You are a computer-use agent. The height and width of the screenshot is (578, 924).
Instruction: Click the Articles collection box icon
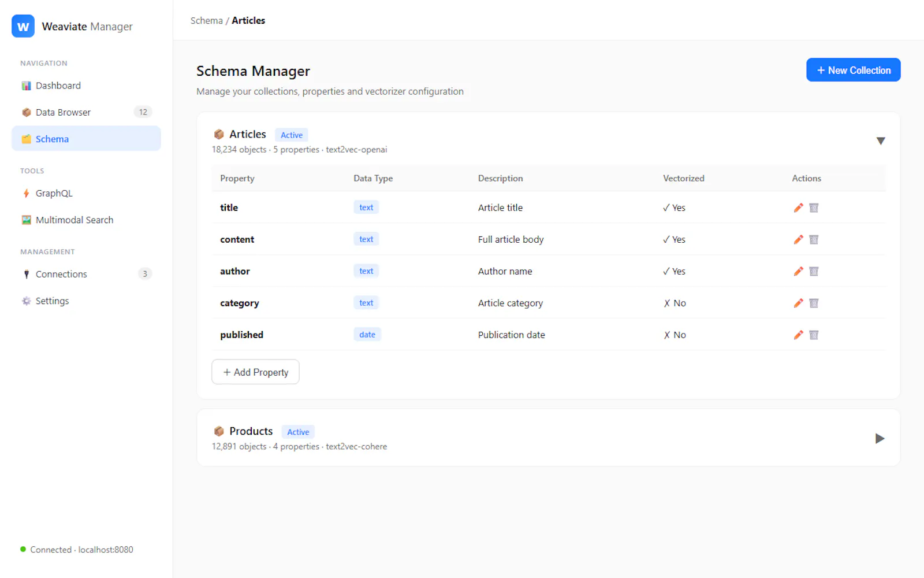pyautogui.click(x=219, y=134)
